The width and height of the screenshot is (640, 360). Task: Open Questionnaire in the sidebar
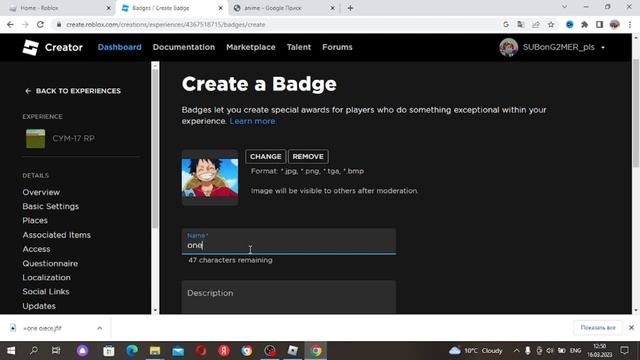pos(50,264)
